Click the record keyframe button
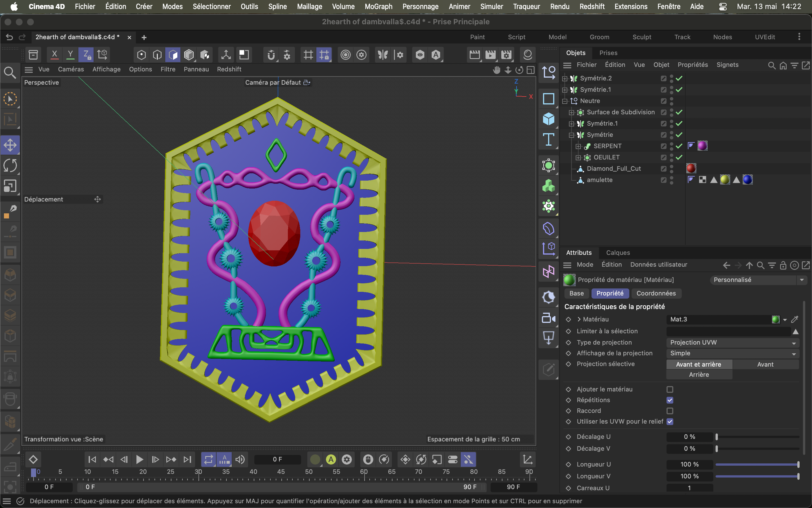 pyautogui.click(x=315, y=459)
